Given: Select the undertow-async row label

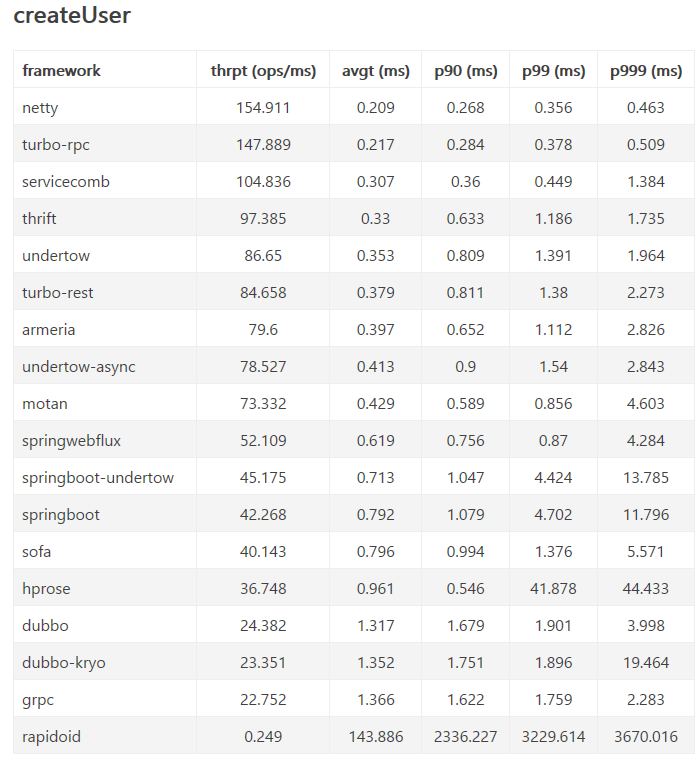Looking at the screenshot, I should coord(79,366).
